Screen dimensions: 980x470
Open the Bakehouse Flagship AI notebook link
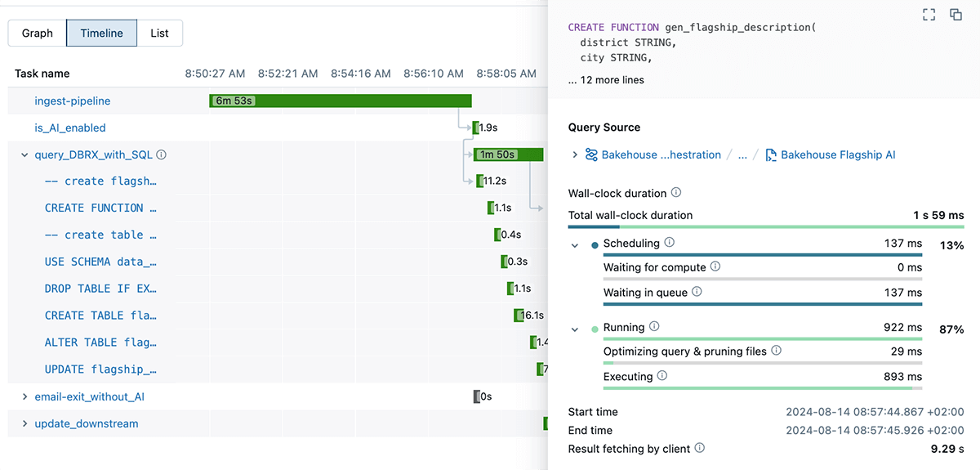tap(838, 154)
